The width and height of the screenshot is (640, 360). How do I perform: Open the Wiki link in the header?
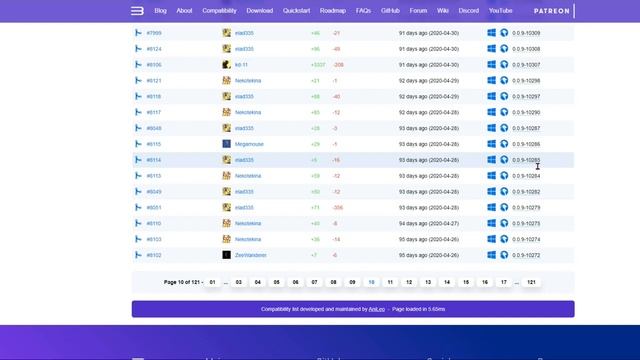(442, 11)
